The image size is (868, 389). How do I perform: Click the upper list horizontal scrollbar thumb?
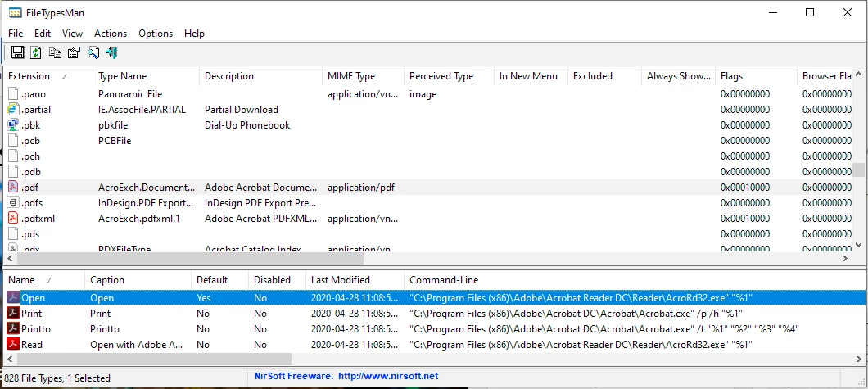(x=190, y=259)
